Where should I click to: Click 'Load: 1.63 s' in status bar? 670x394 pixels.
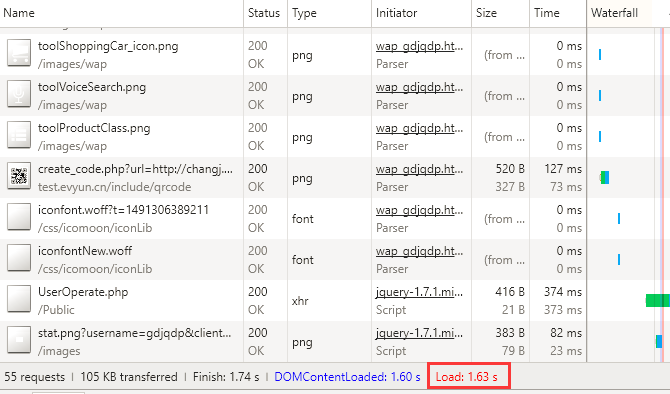(x=467, y=377)
